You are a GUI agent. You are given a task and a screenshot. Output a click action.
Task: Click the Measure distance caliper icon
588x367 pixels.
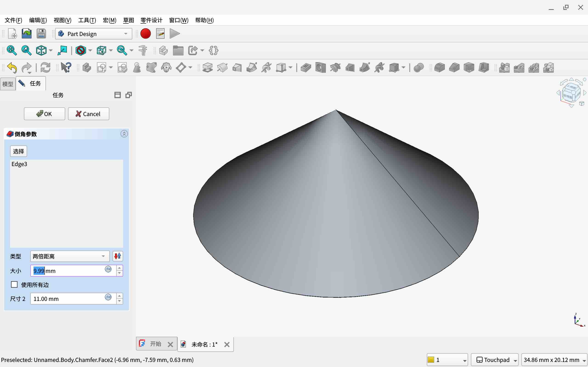tap(143, 50)
